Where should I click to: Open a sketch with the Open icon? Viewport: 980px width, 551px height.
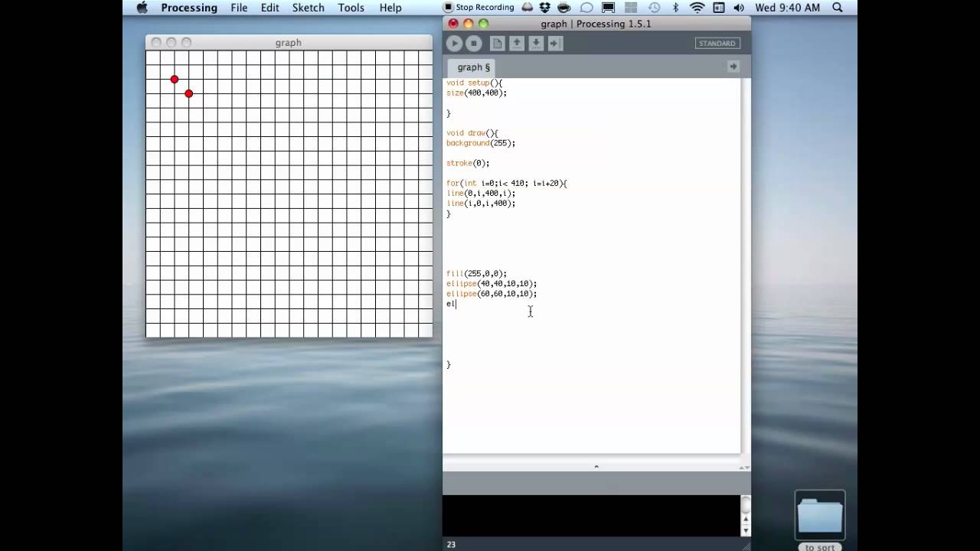coord(517,44)
